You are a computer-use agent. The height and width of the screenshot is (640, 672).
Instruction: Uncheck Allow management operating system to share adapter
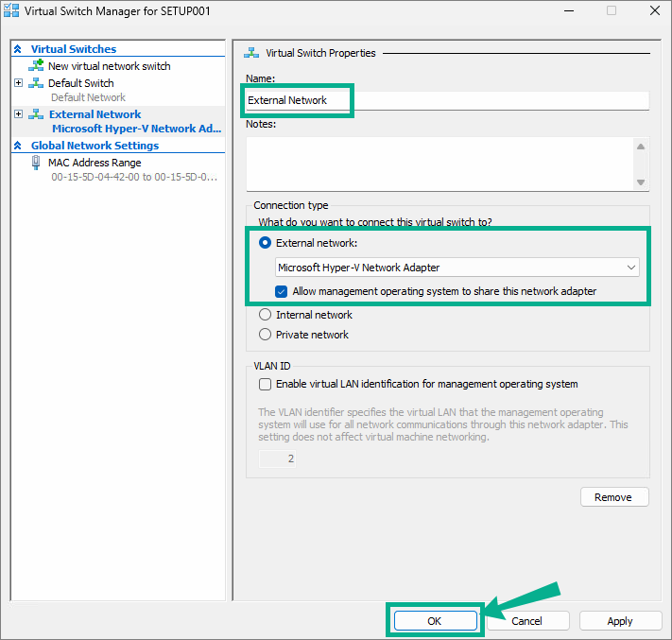tap(281, 291)
